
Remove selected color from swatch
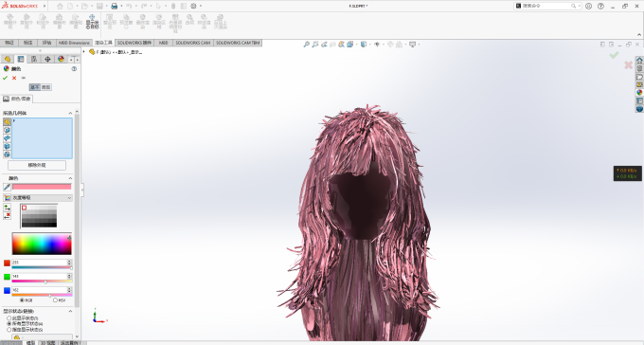[x=7, y=215]
